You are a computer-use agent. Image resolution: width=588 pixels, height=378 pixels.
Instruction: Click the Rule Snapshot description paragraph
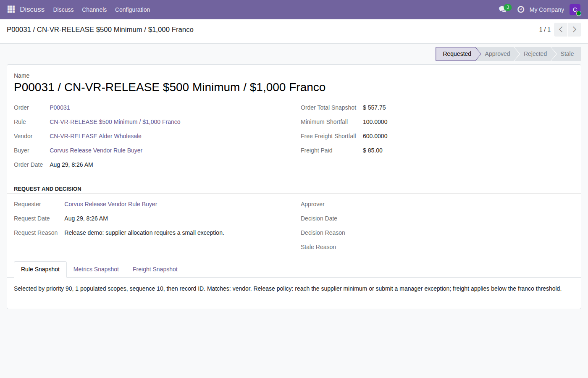(288, 289)
